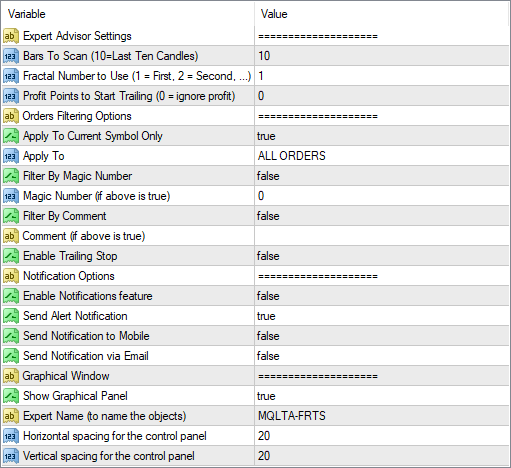The height and width of the screenshot is (468, 511).
Task: Select the Graphical Window section row
Action: pos(255,376)
